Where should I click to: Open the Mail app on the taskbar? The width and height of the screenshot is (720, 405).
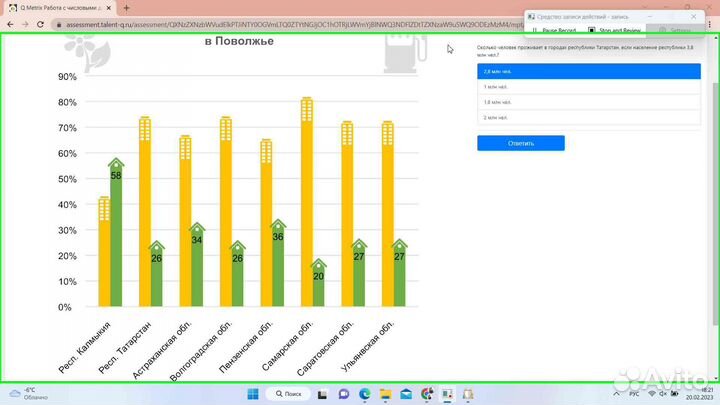[x=407, y=394]
